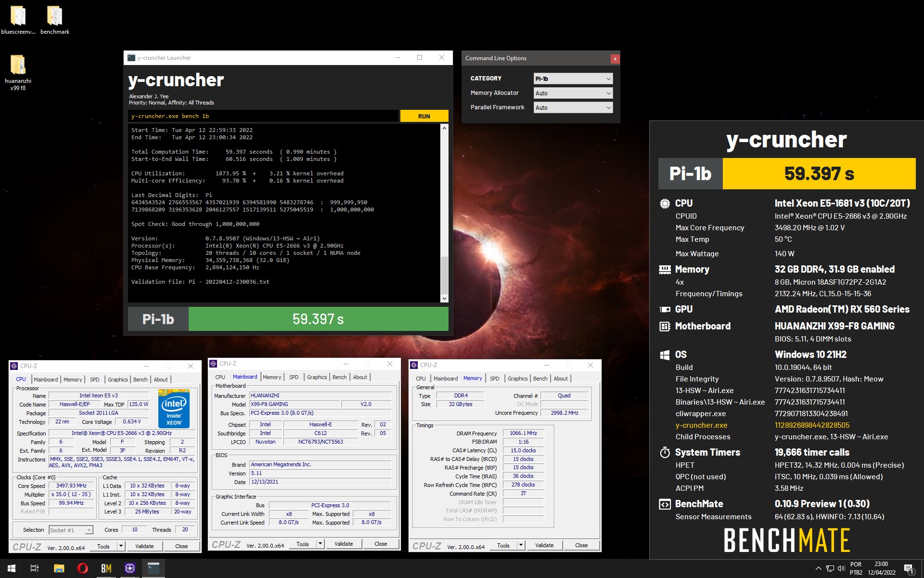Click the BenchMate Memory module icon
Screen dimensions: 924x578
[x=665, y=270]
